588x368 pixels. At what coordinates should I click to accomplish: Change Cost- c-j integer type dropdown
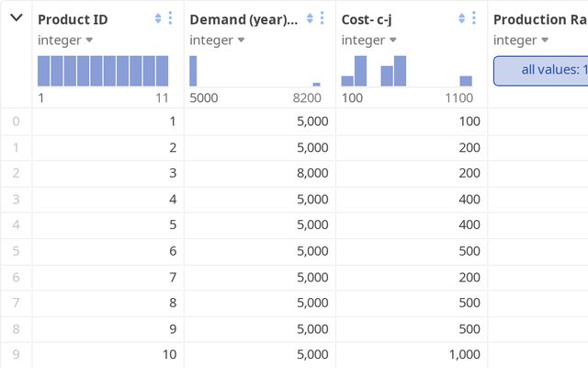[369, 40]
